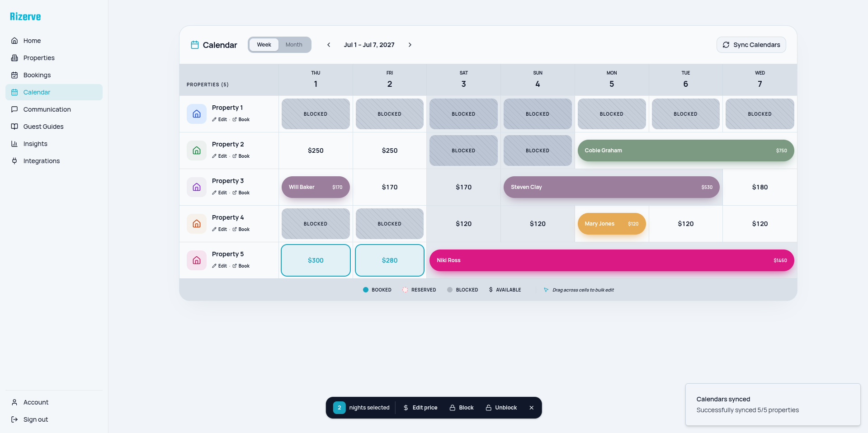
Task: Go to the previous week
Action: [329, 45]
